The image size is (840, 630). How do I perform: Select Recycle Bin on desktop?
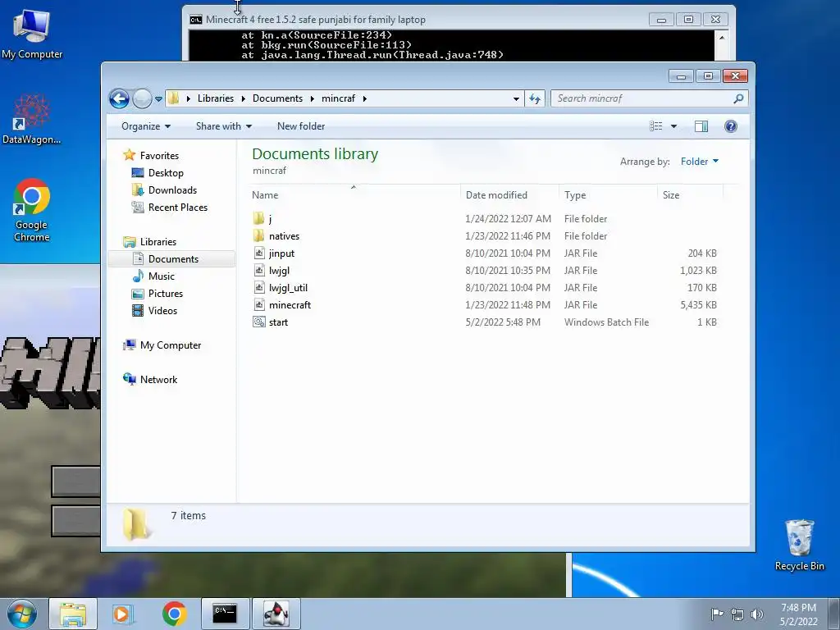click(x=799, y=546)
